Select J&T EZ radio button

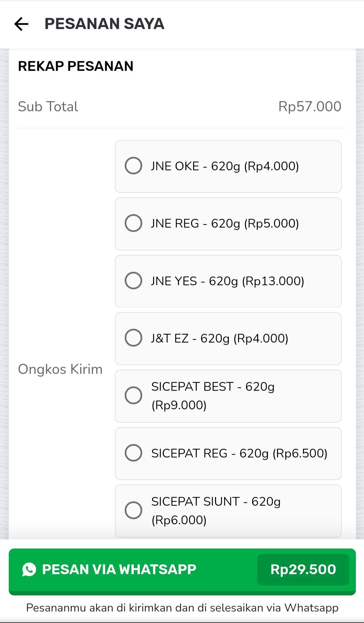tap(133, 338)
